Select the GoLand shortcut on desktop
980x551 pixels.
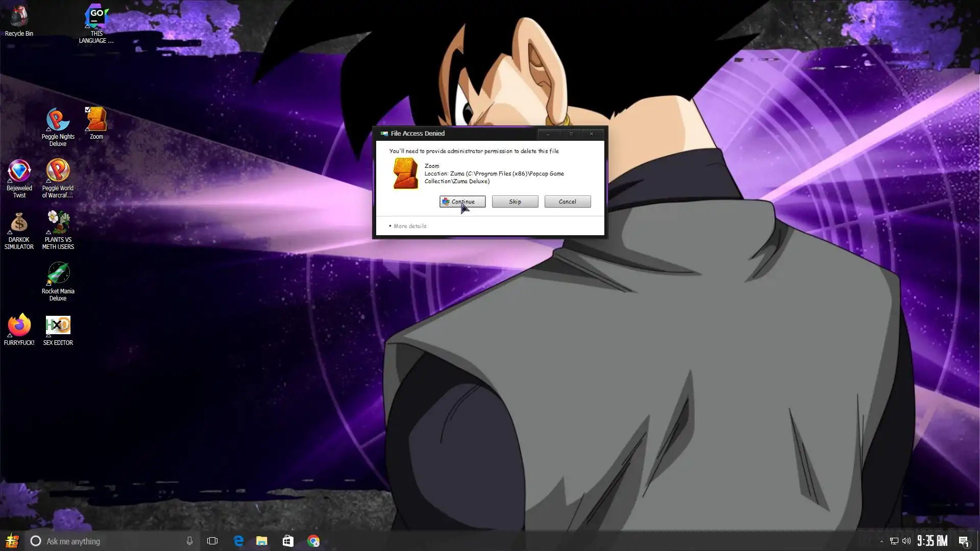tap(96, 16)
